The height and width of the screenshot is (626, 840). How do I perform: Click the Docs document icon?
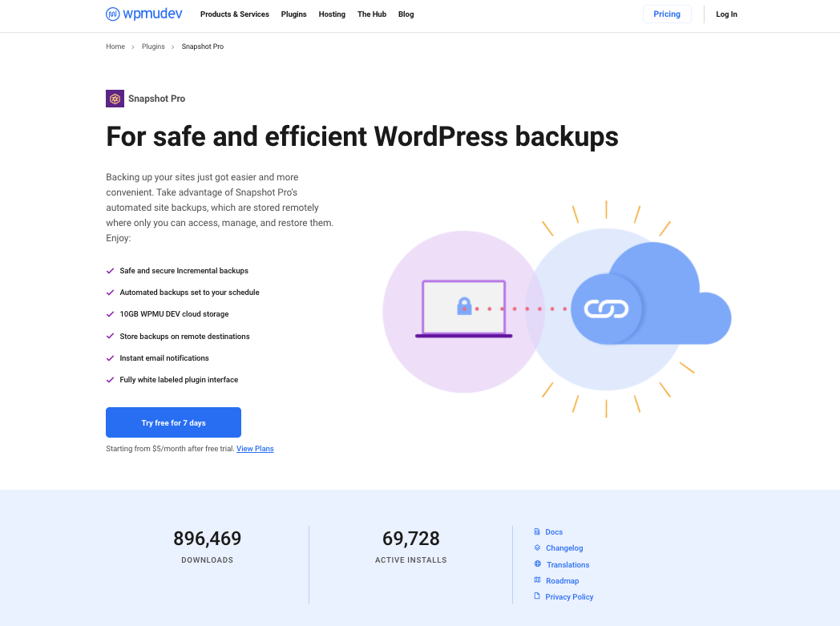pos(536,531)
